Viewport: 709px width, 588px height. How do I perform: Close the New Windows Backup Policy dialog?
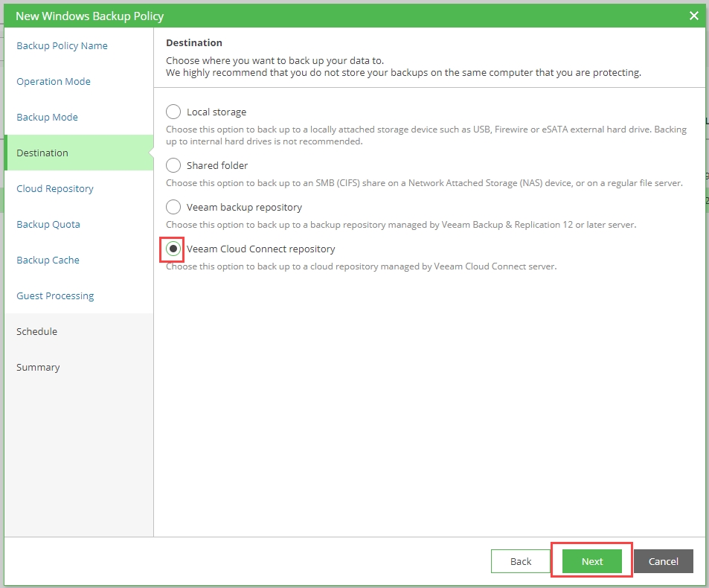pyautogui.click(x=693, y=16)
